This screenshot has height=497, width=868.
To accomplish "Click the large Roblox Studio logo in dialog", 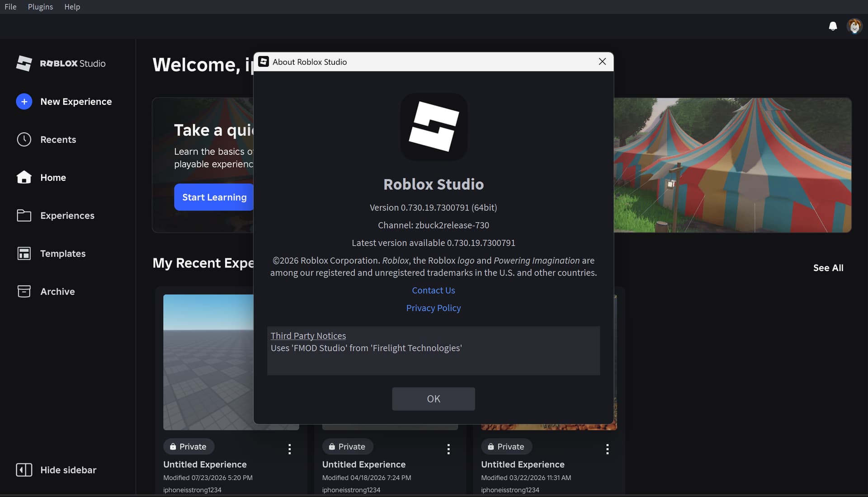I will pos(434,127).
